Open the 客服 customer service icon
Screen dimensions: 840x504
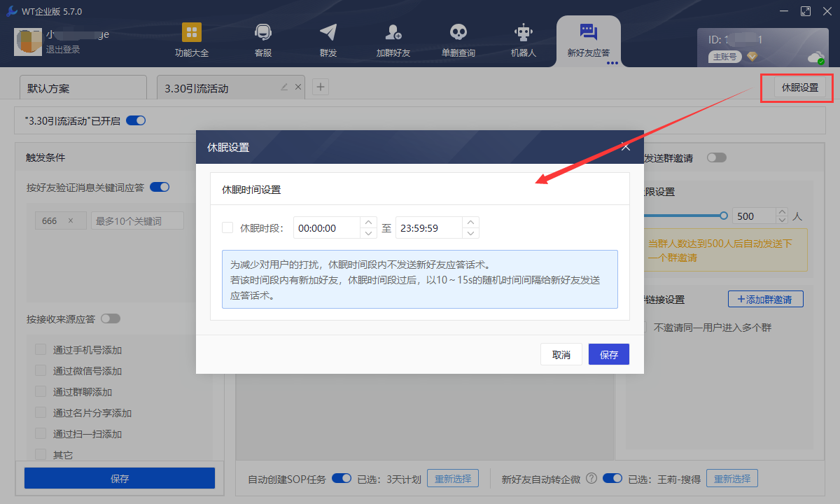(x=263, y=32)
